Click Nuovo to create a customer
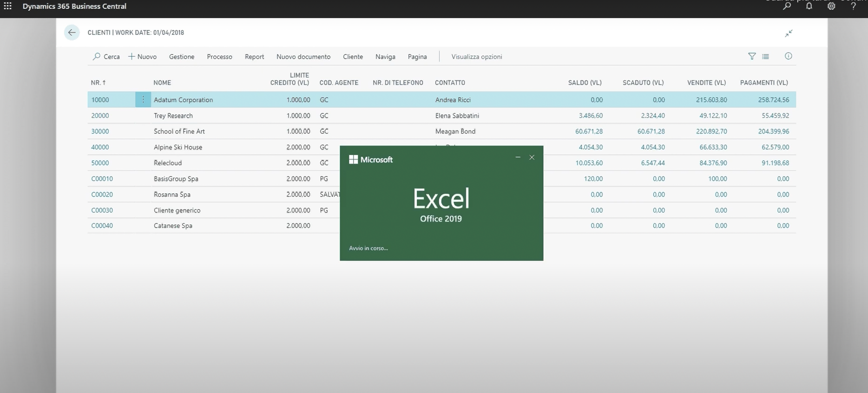 (143, 57)
